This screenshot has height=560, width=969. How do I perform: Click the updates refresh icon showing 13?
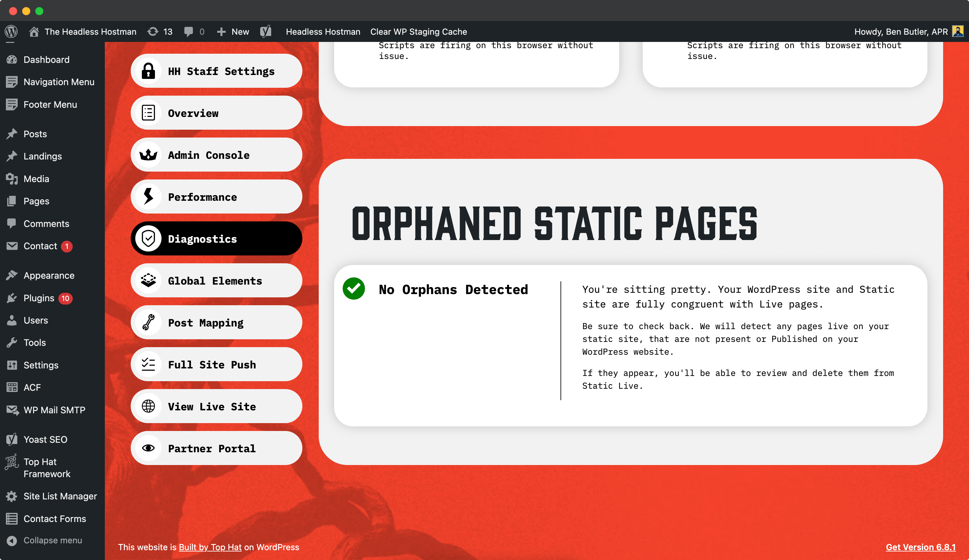coord(153,31)
